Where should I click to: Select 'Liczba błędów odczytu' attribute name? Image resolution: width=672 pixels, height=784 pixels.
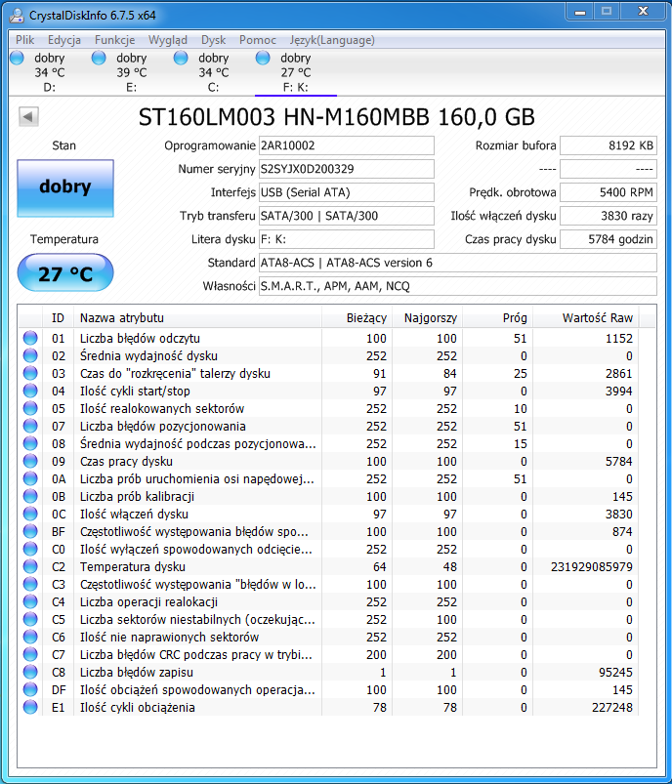coord(140,339)
